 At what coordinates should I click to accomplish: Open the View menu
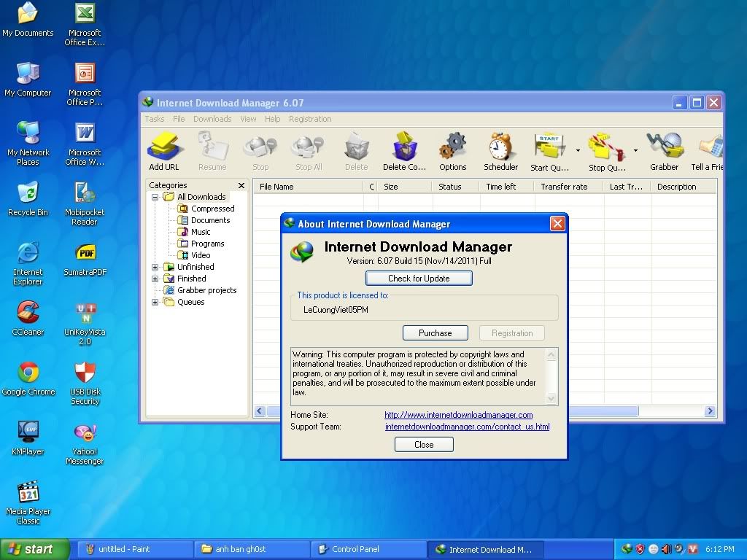(248, 119)
